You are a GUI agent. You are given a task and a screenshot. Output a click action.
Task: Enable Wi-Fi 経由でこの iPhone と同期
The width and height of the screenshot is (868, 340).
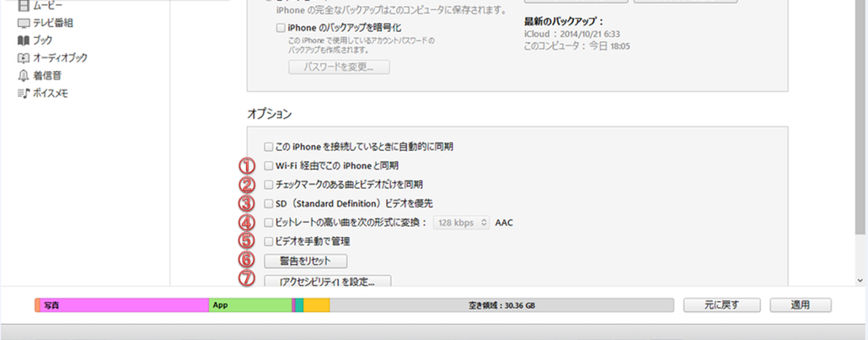[269, 166]
